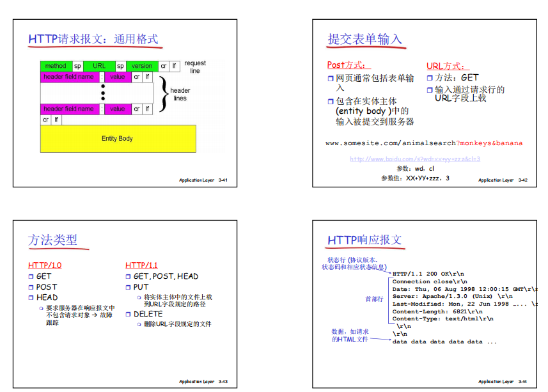Click the 数据,如请求的HTML文件 annotation
The image size is (548, 392).
(350, 335)
